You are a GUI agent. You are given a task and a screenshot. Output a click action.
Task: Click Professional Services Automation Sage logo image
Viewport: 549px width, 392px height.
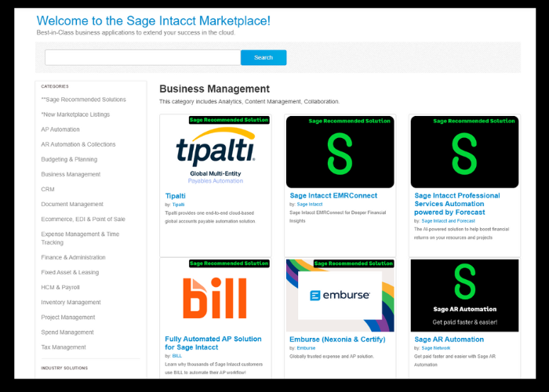464,152
